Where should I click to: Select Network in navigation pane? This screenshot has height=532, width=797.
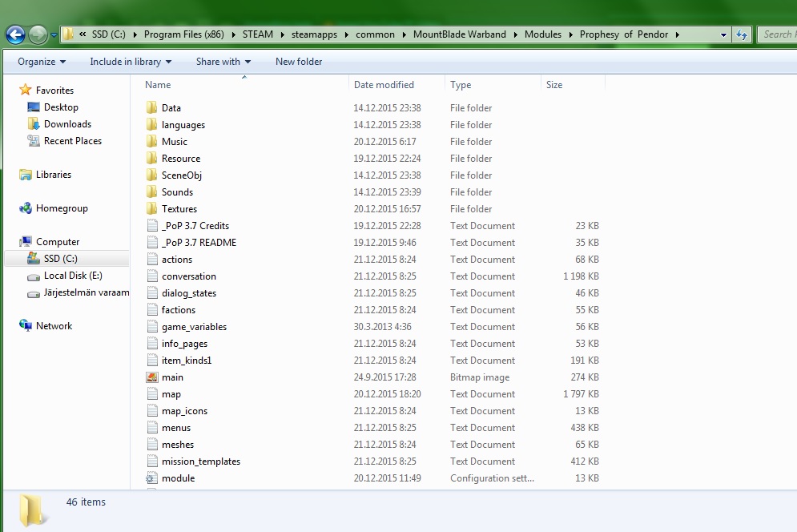pos(54,325)
